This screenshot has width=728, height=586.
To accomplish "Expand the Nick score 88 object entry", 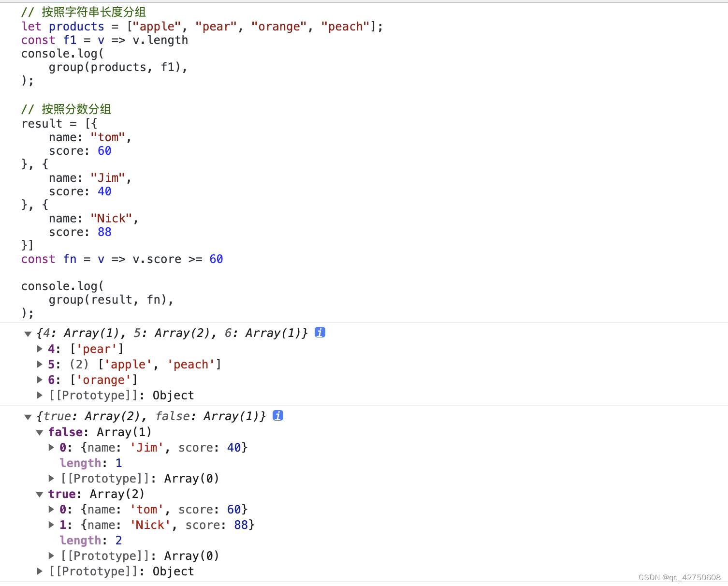I will [51, 525].
